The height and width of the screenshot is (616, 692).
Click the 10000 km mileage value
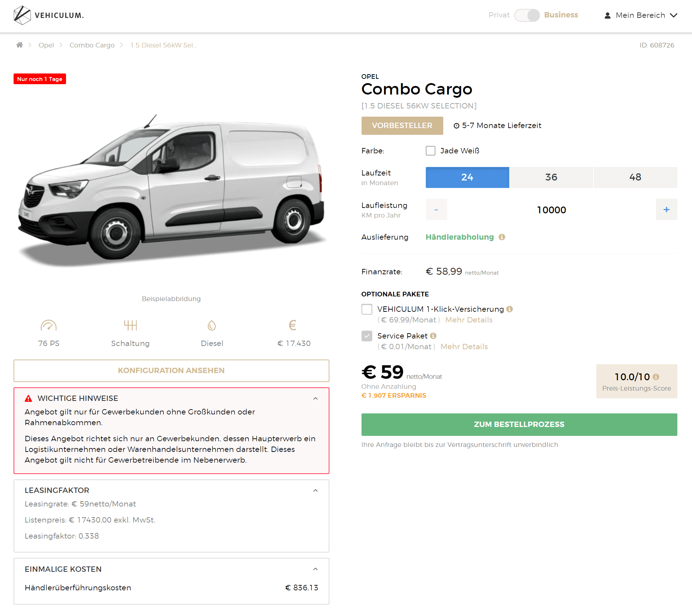551,210
